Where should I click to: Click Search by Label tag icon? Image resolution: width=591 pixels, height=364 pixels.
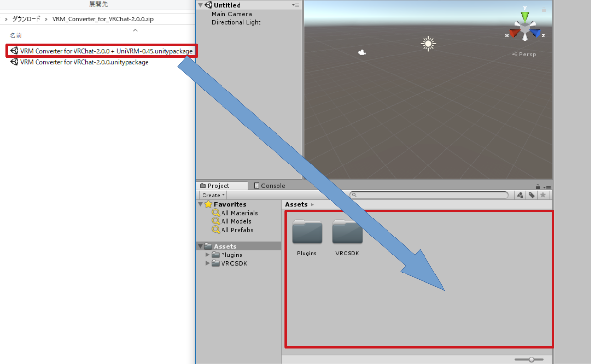point(532,195)
